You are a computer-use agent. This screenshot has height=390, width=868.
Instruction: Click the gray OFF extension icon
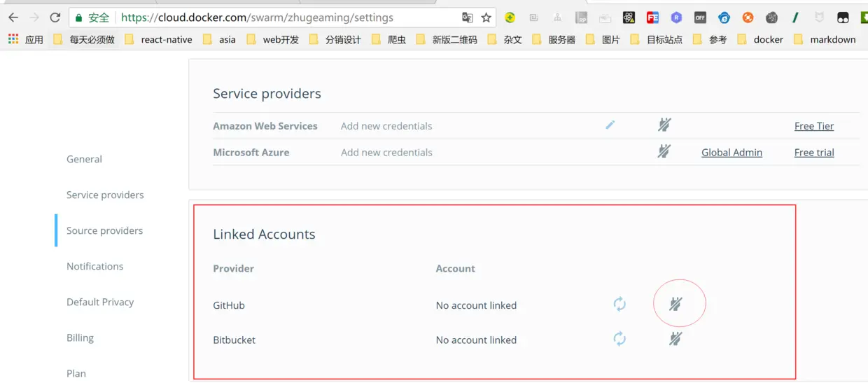tap(700, 18)
